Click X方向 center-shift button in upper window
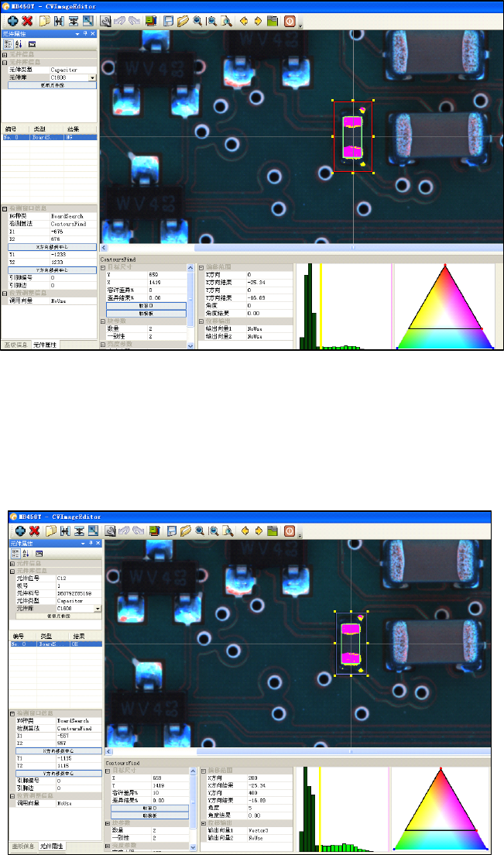This screenshot has width=504, height=855. click(x=53, y=247)
